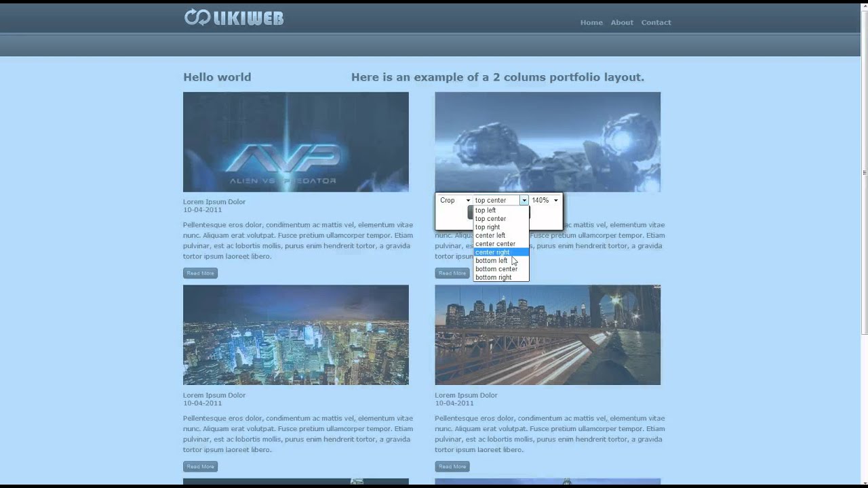Select 'top right' position option
The width and height of the screenshot is (868, 488).
coord(501,227)
